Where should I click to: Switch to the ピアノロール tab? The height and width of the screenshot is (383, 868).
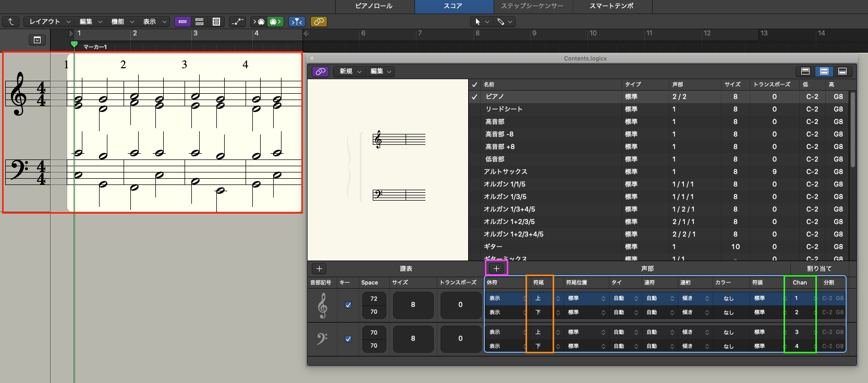374,6
